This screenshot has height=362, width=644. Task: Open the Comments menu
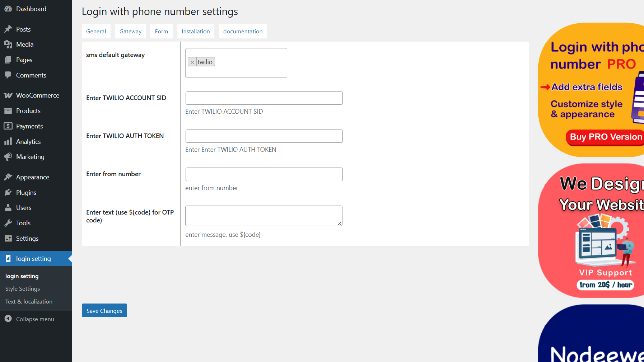click(36, 75)
